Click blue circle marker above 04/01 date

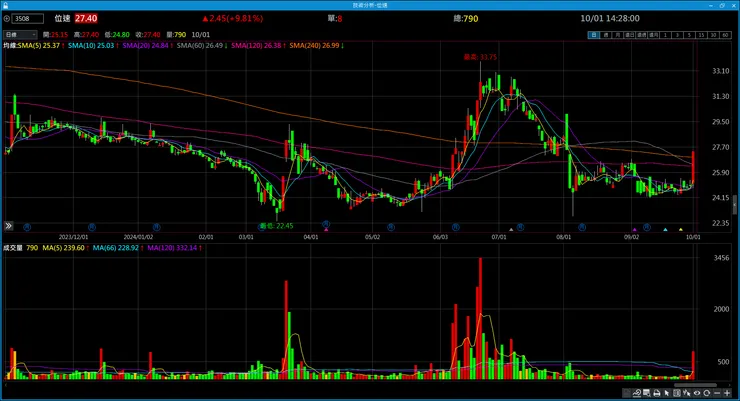326,224
